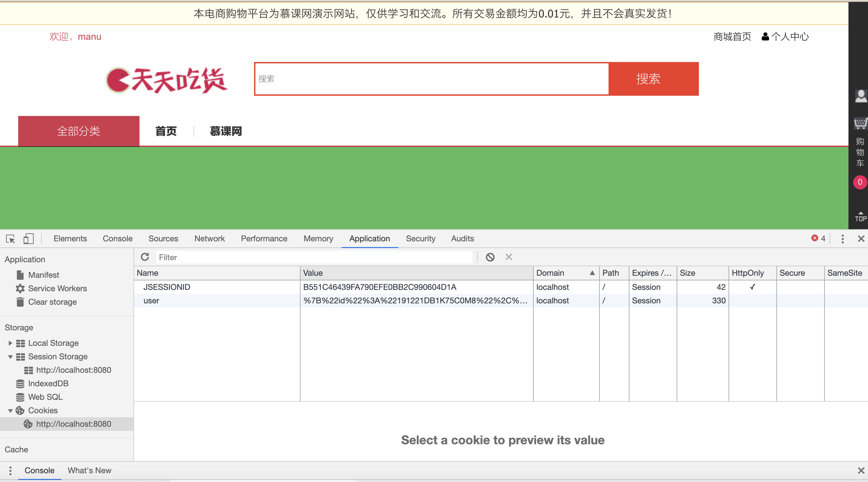Click the red 搜索 search button
The height and width of the screenshot is (482, 868).
653,79
